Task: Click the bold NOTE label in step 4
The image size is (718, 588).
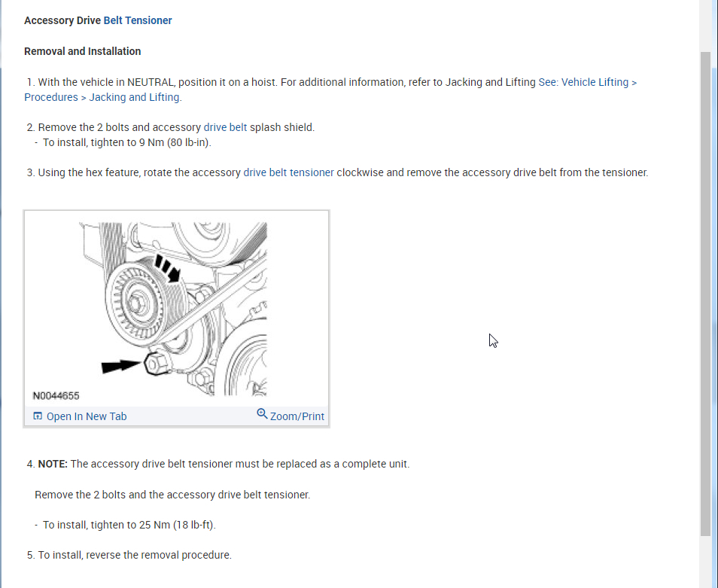Action: click(53, 464)
